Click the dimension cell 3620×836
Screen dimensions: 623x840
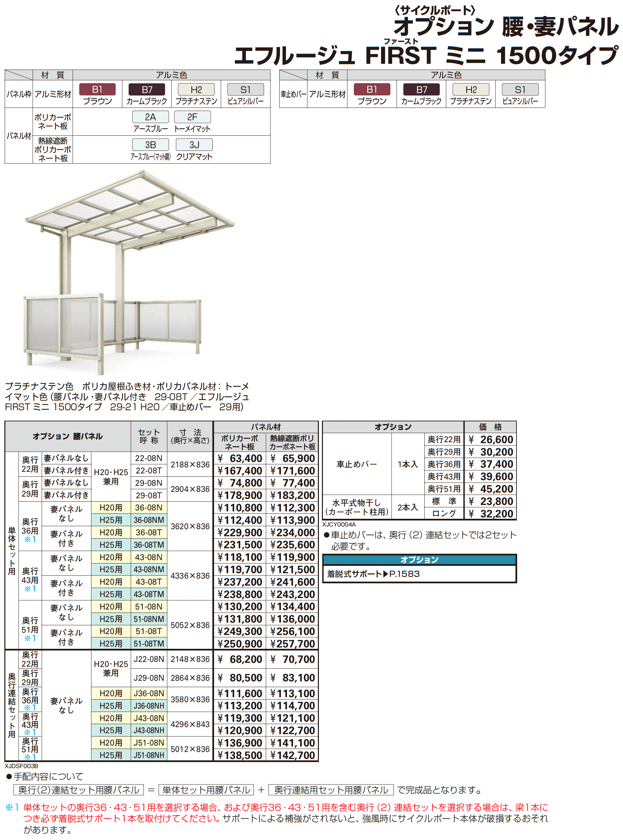[190, 526]
